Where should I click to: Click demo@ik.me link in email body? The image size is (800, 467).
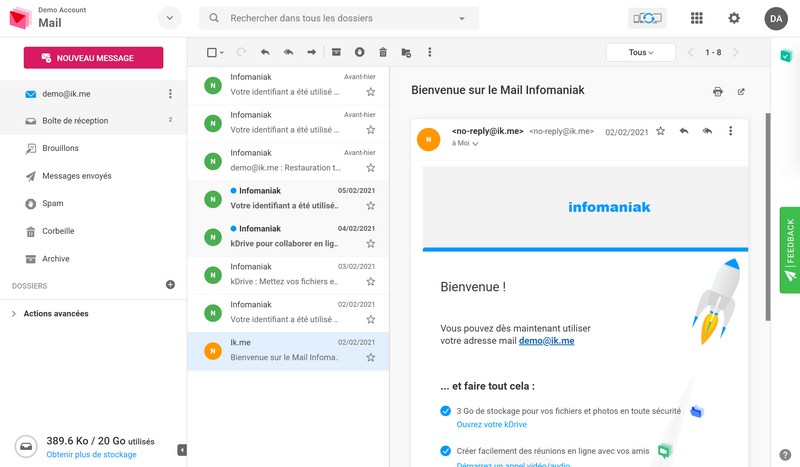(x=546, y=340)
